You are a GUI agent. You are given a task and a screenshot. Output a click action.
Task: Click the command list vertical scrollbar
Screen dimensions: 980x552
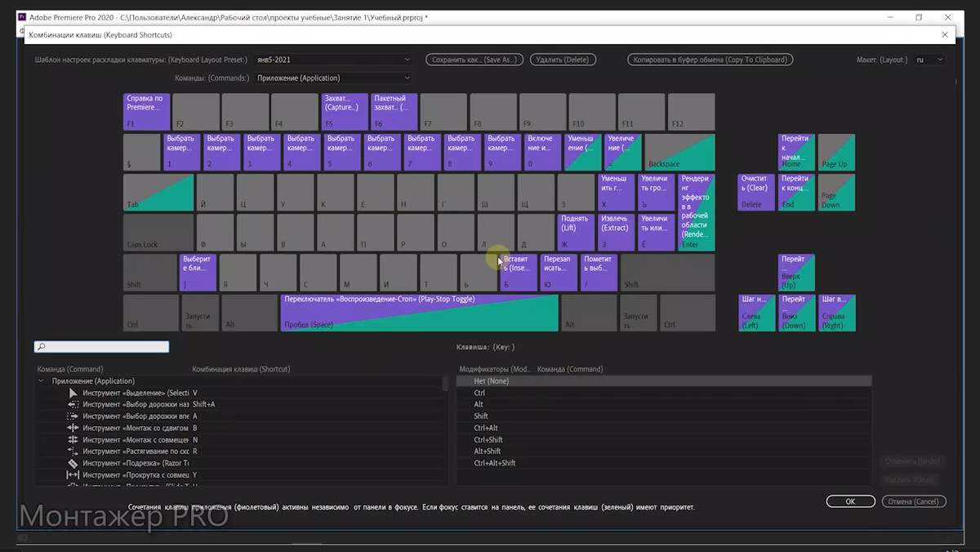pyautogui.click(x=446, y=384)
